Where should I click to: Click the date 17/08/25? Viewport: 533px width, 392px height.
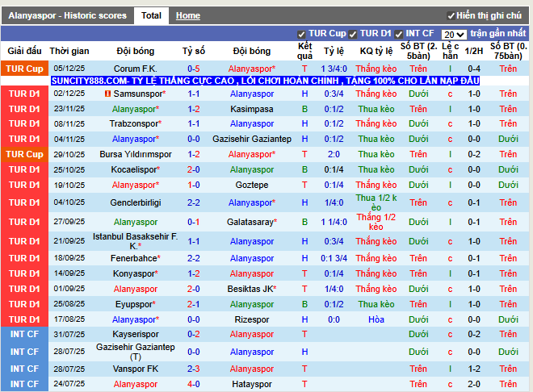[69, 319]
